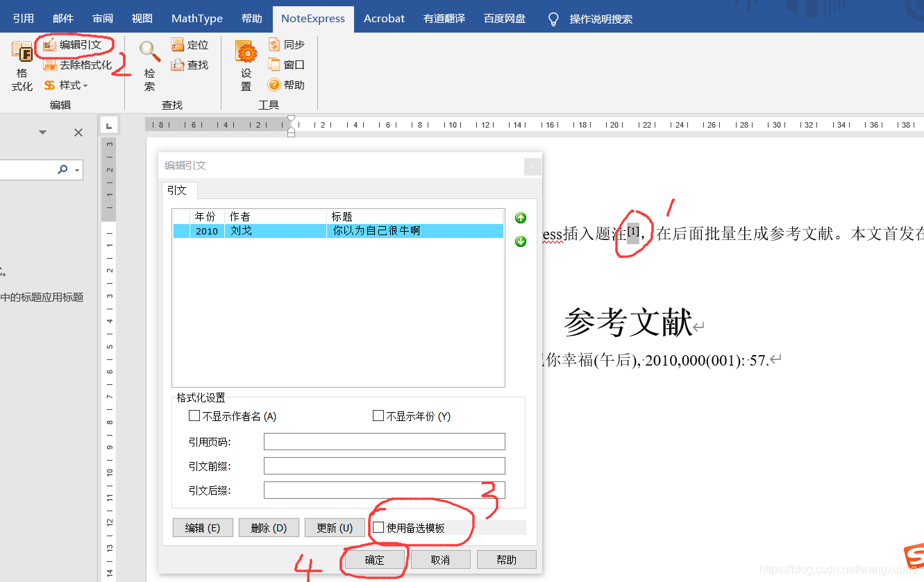Expand the 样式 (Style) dropdown
The width and height of the screenshot is (924, 582).
[x=85, y=86]
